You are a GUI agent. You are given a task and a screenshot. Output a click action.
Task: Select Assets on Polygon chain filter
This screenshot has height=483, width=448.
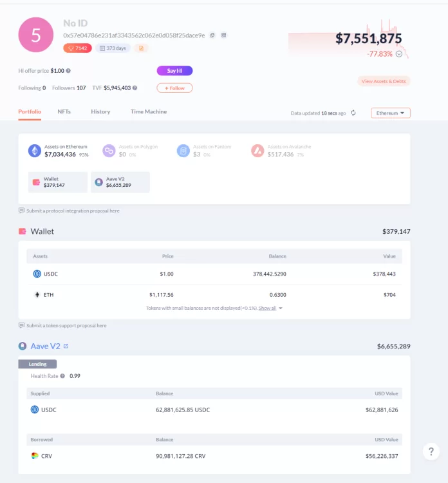coord(130,151)
